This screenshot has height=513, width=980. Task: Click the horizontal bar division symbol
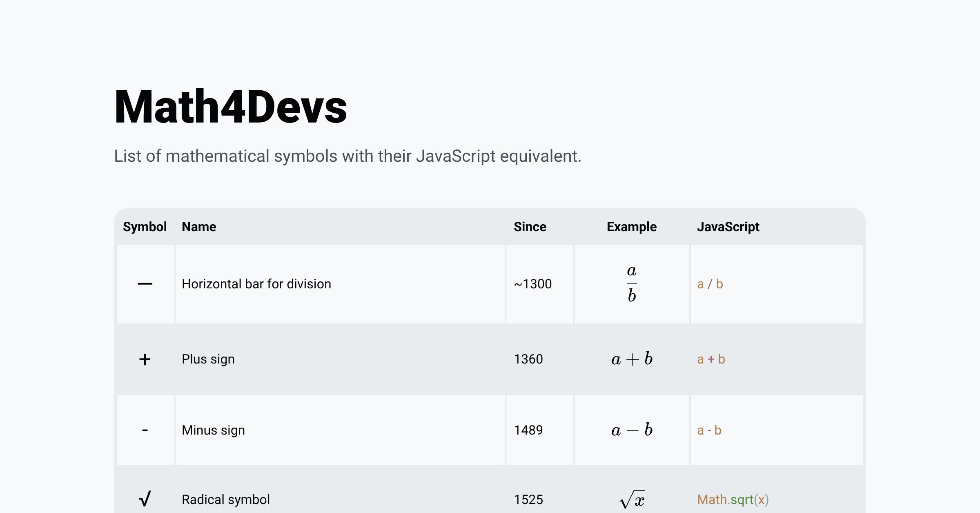click(145, 284)
